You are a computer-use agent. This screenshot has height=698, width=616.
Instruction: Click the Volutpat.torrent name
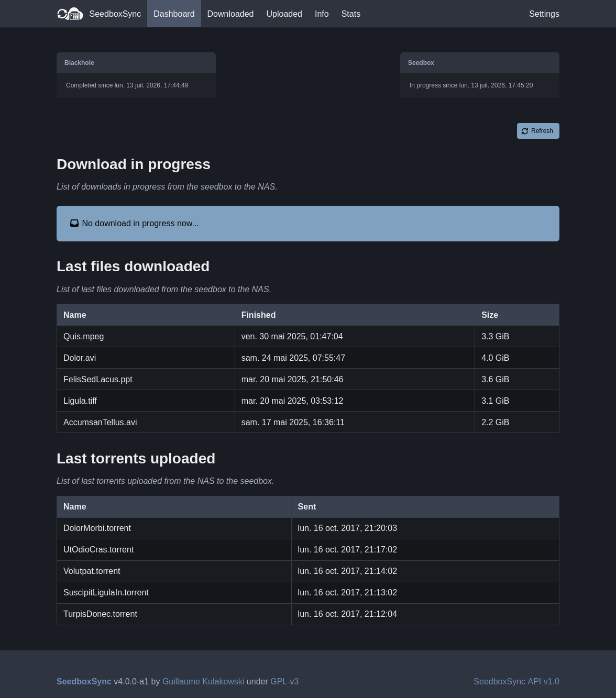[92, 571]
